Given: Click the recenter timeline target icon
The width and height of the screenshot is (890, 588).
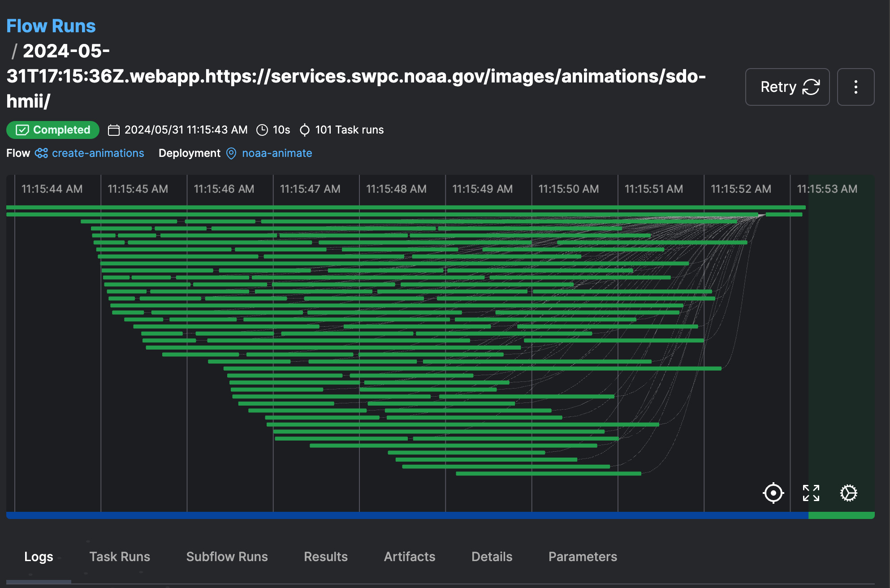Looking at the screenshot, I should click(x=773, y=493).
